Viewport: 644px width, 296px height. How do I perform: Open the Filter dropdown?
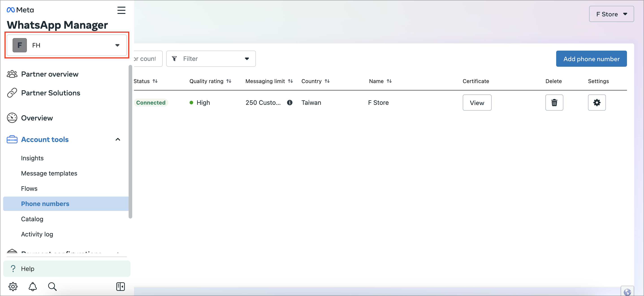pos(211,59)
